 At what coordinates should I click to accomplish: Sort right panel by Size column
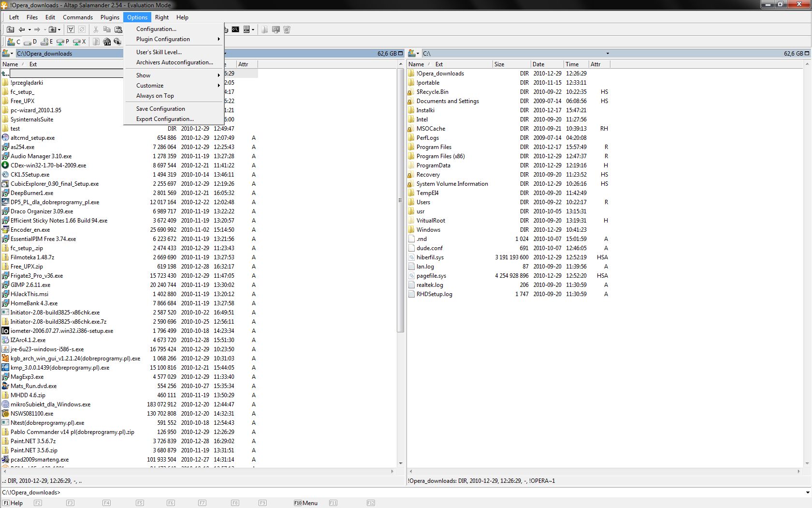pos(511,64)
